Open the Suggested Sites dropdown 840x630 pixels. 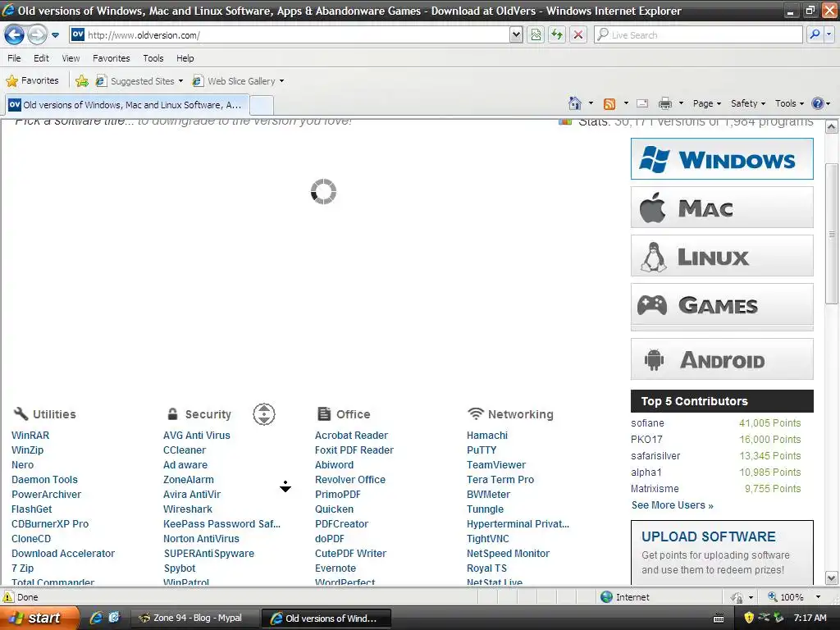click(139, 81)
